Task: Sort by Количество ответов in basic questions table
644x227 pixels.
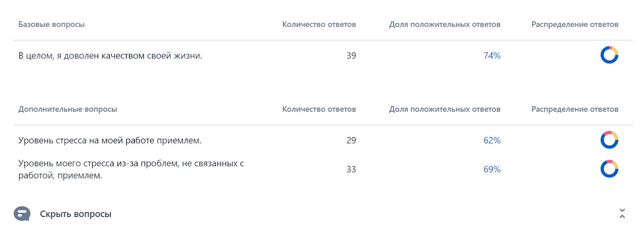Action: click(x=319, y=25)
